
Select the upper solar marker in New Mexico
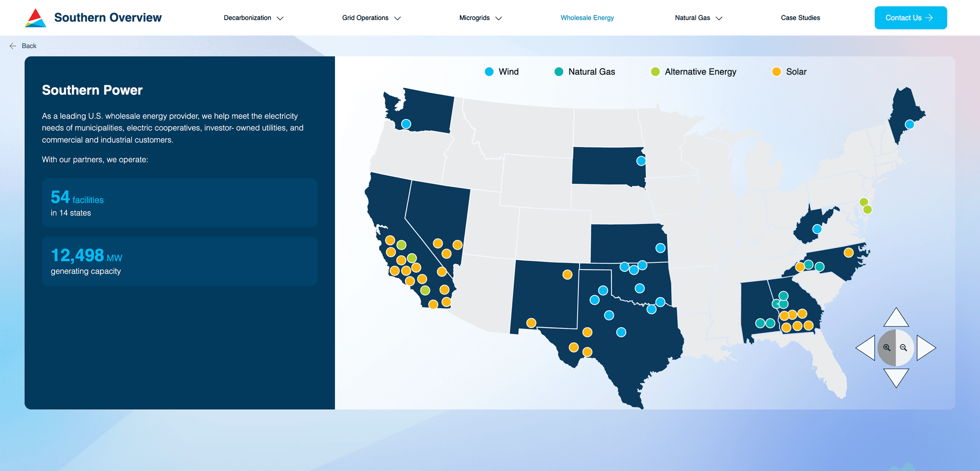coord(568,275)
